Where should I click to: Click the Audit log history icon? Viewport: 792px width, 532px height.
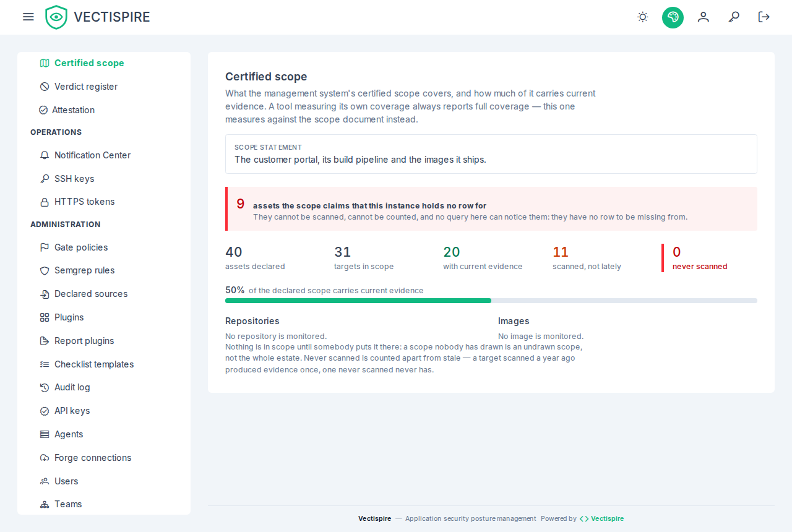coord(45,387)
